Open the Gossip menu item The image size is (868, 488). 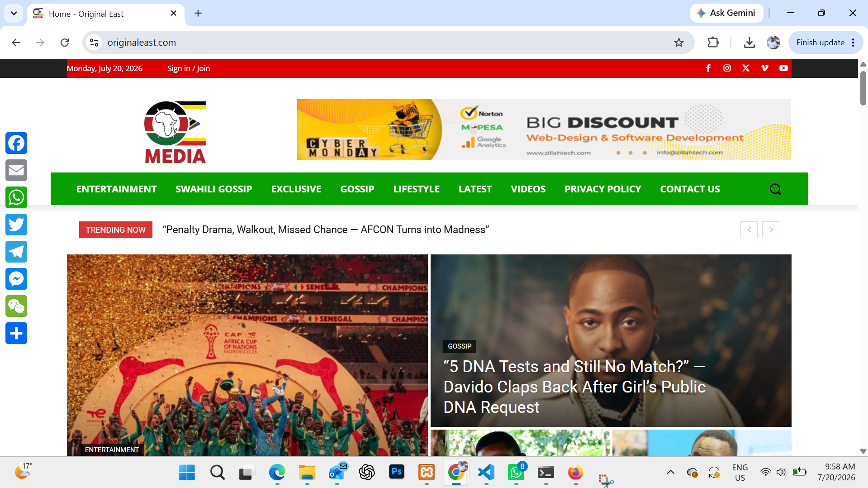point(357,189)
